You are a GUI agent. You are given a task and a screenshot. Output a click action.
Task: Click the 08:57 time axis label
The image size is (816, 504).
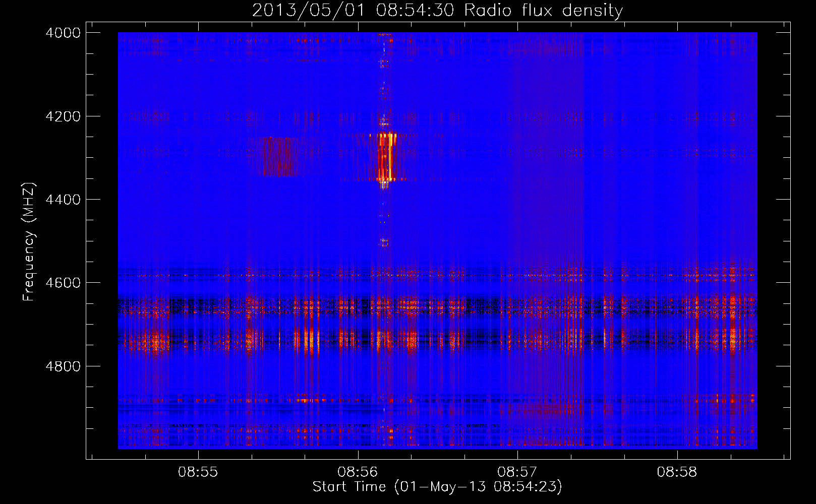tap(517, 472)
